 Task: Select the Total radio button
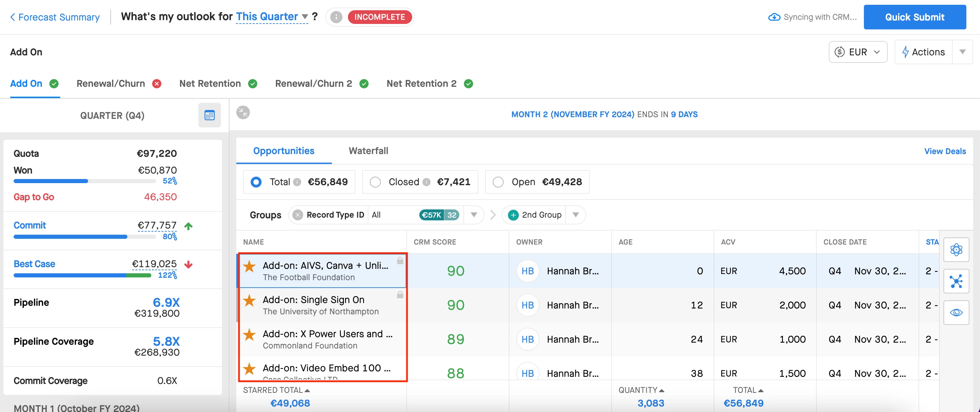click(x=256, y=182)
